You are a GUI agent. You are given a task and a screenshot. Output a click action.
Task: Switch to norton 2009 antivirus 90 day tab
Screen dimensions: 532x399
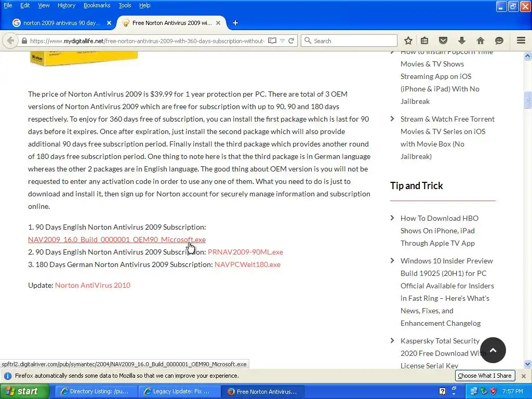[61, 23]
